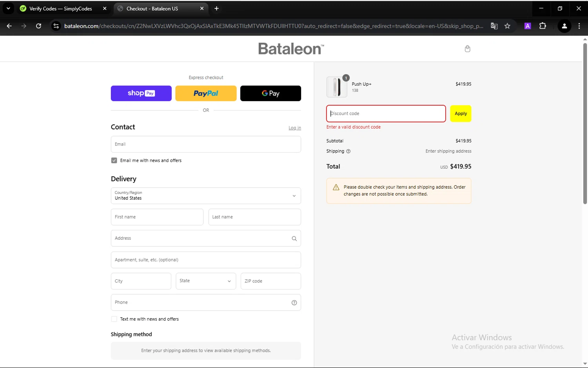Viewport: 588px width, 368px height.
Task: Go back to previous page
Action: point(9,26)
